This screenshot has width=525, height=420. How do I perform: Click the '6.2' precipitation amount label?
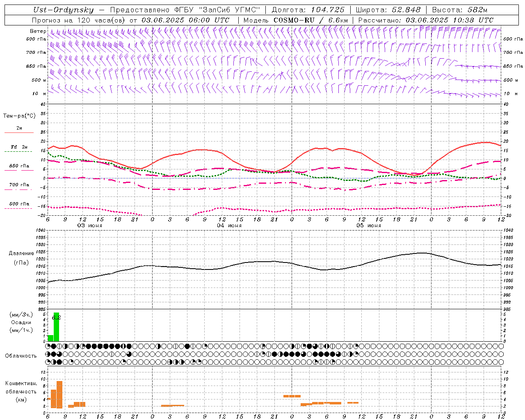56,317
